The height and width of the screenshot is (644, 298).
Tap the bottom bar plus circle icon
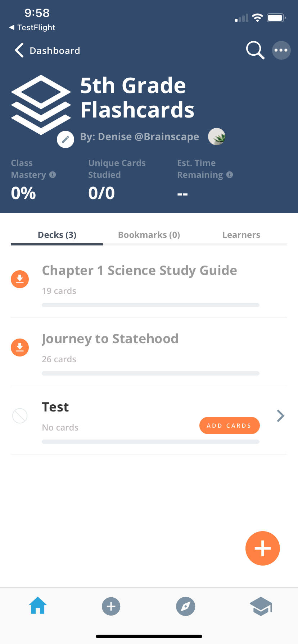coord(111,607)
